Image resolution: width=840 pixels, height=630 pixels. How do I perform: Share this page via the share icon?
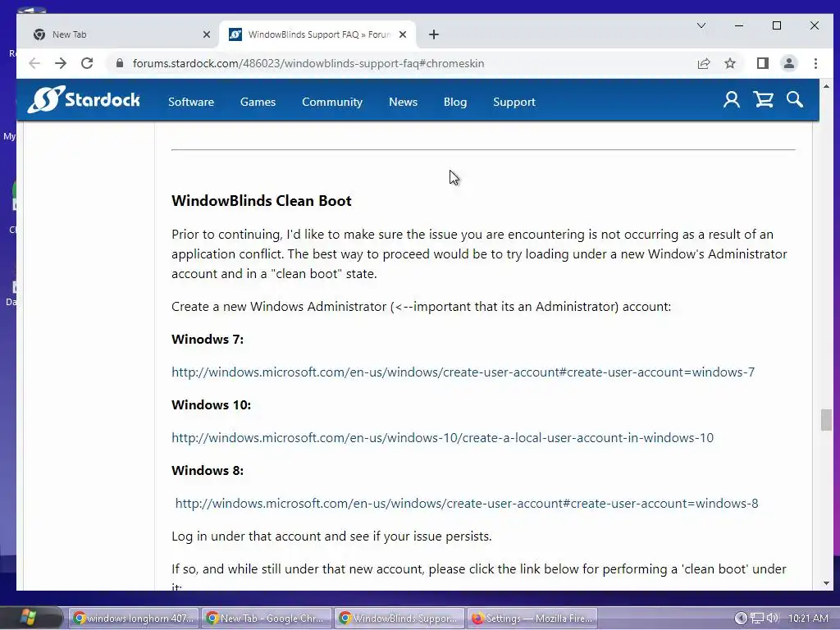click(703, 63)
